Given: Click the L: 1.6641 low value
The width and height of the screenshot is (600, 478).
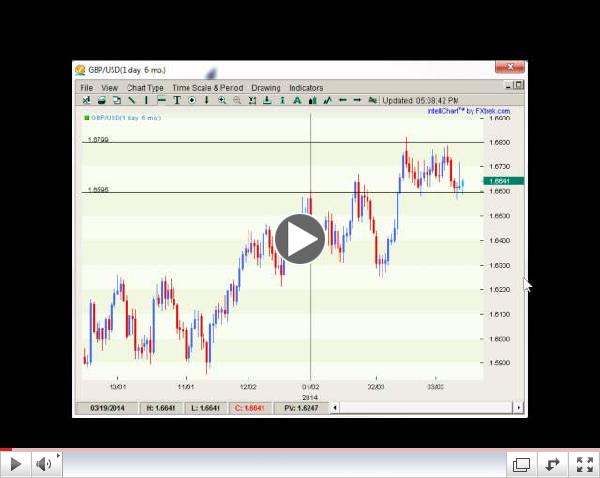Looking at the screenshot, I should (x=206, y=408).
